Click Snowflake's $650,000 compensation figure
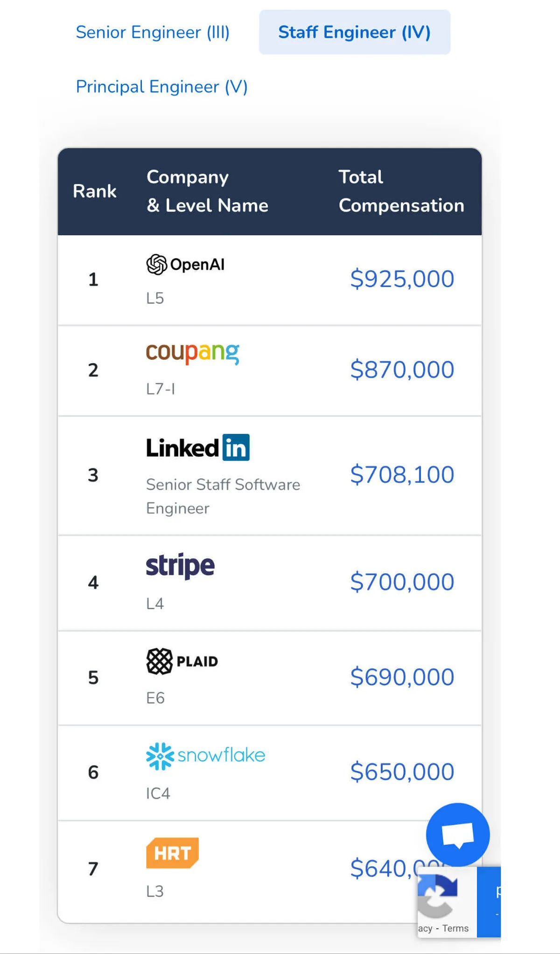The width and height of the screenshot is (560, 954). pyautogui.click(x=402, y=772)
